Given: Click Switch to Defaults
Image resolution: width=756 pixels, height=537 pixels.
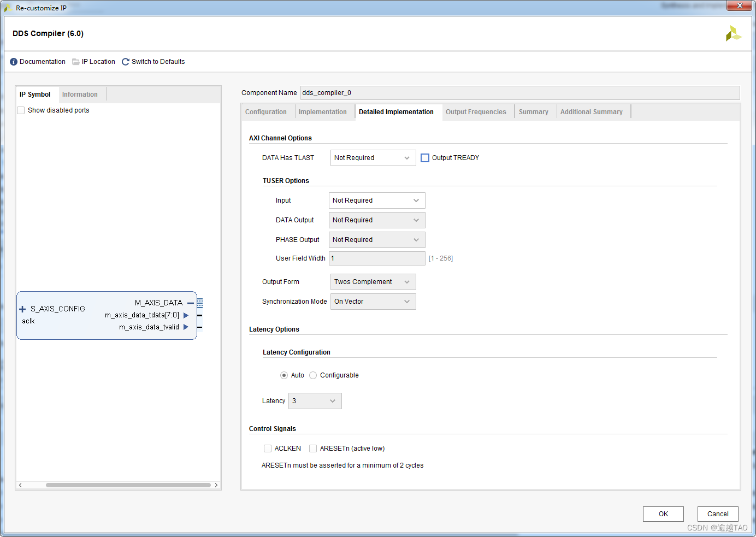Looking at the screenshot, I should 158,62.
